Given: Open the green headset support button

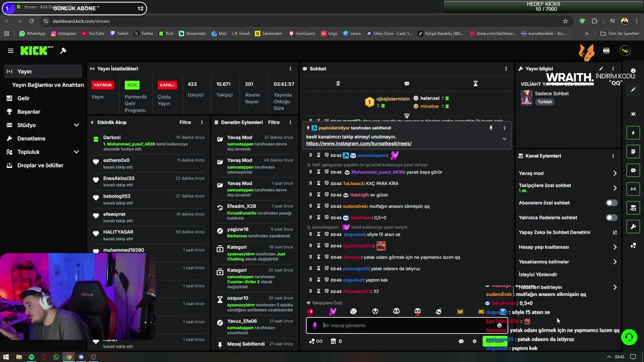Looking at the screenshot, I should click(x=629, y=337).
